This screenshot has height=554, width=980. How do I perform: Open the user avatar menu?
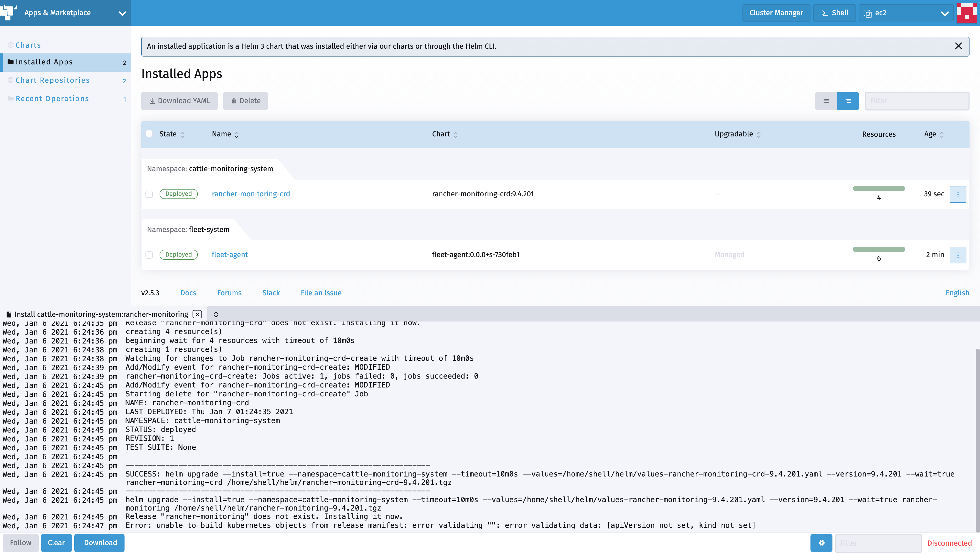click(967, 13)
